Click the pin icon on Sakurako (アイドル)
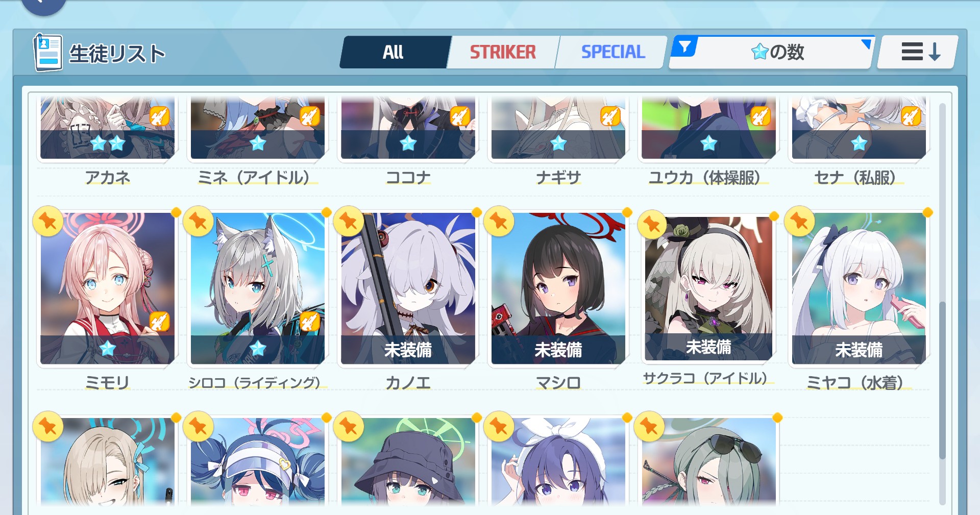The width and height of the screenshot is (980, 515). [x=652, y=224]
